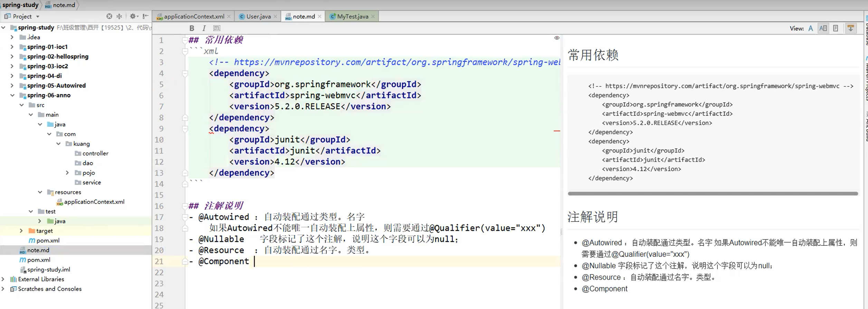Expand the spring-04-di module
The height and width of the screenshot is (309, 868).
[x=12, y=76]
